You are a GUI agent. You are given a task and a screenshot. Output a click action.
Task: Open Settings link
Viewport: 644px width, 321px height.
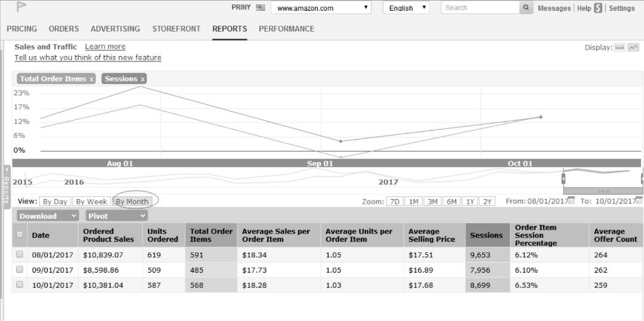[622, 8]
